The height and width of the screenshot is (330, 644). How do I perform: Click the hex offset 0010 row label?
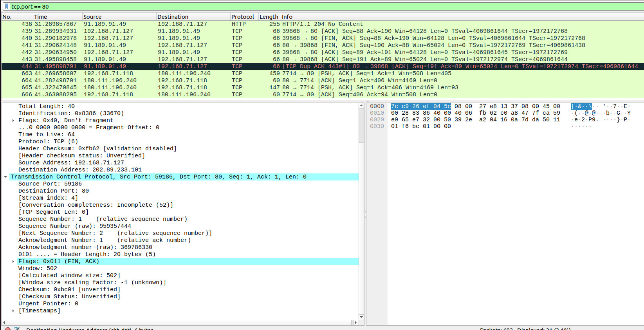[377, 113]
